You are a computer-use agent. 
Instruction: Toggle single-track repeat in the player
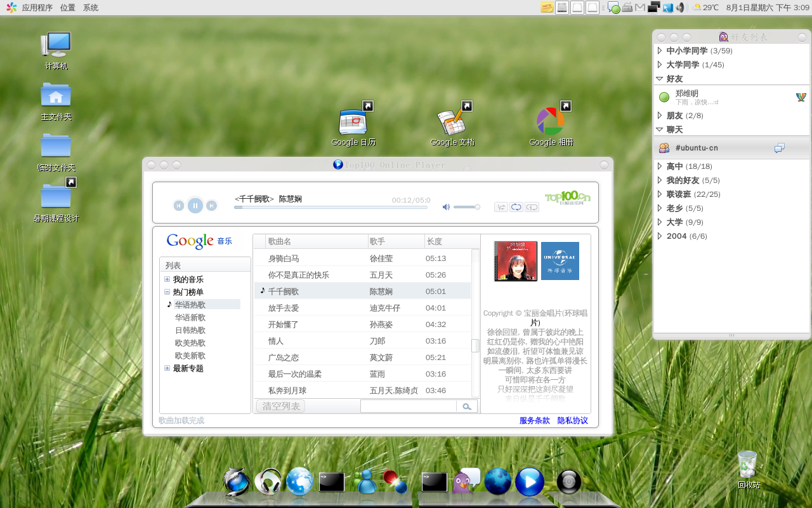(x=532, y=207)
